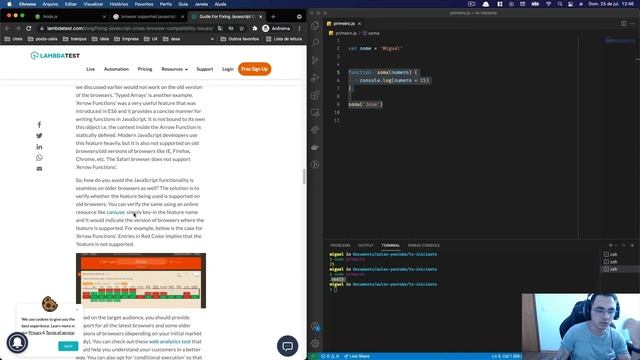Click Chrome back arrow
This screenshot has height=360, width=640.
pos(7,28)
